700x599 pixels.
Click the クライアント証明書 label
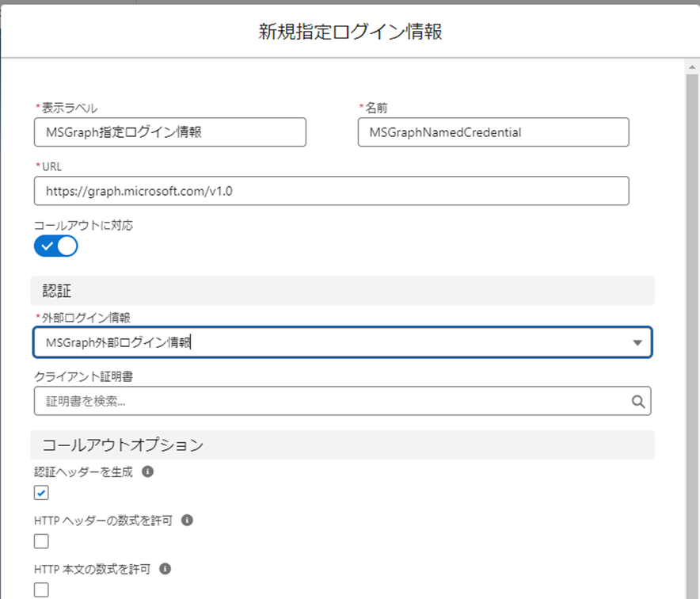(x=83, y=376)
